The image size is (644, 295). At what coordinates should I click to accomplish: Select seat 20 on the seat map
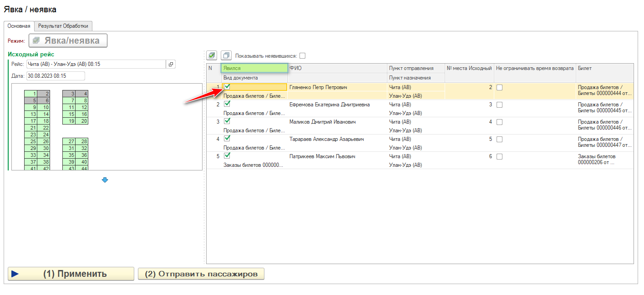(x=82, y=121)
